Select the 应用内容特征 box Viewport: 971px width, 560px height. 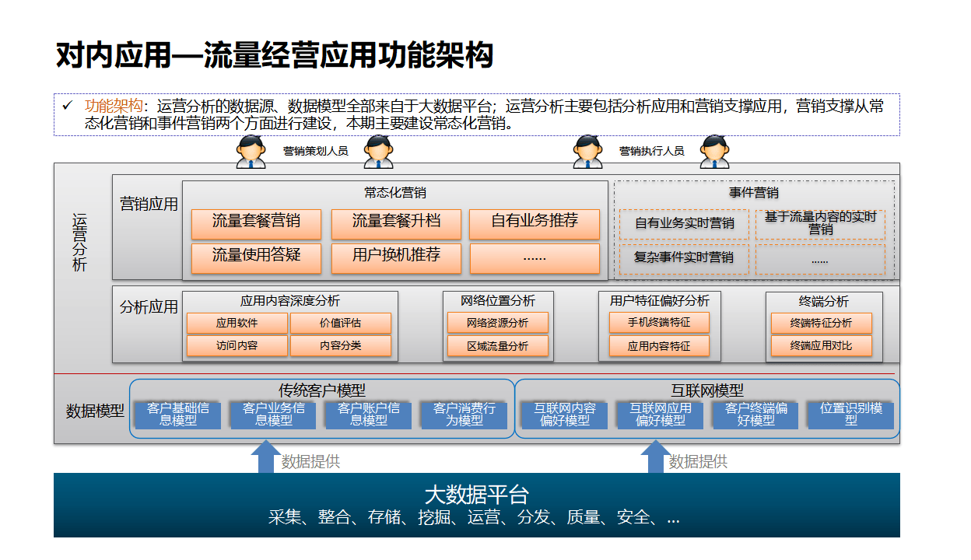click(x=659, y=346)
